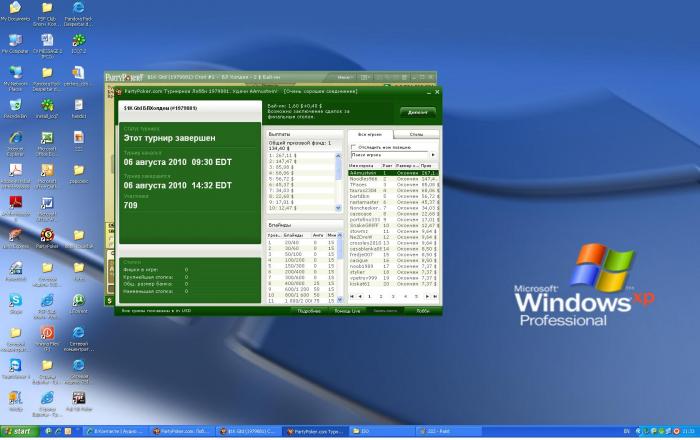This screenshot has width=700, height=440.
Task: Select the 'Все игроки' tab
Action: coord(370,134)
